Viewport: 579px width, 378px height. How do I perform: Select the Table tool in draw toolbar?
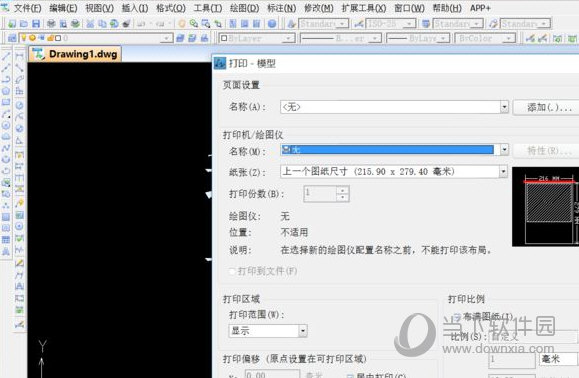point(6,240)
